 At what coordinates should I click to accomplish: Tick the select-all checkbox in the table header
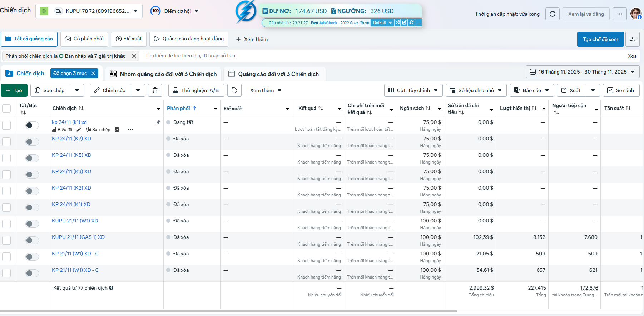click(x=6, y=109)
